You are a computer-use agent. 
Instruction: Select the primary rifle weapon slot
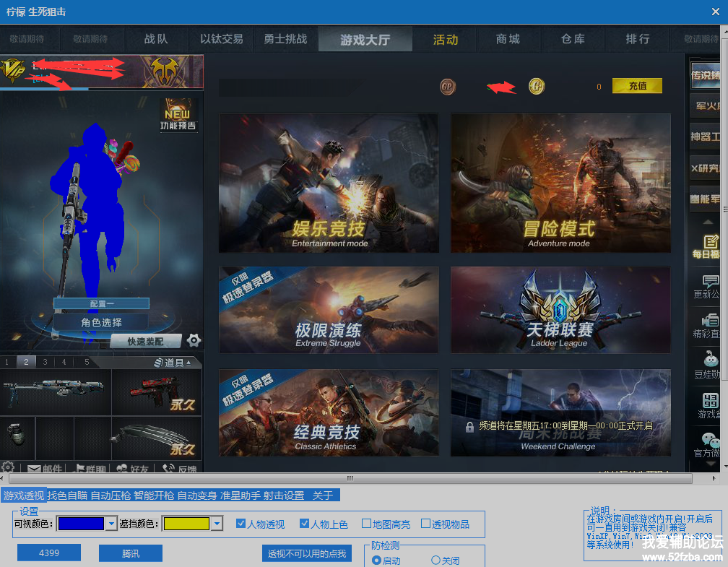56,392
